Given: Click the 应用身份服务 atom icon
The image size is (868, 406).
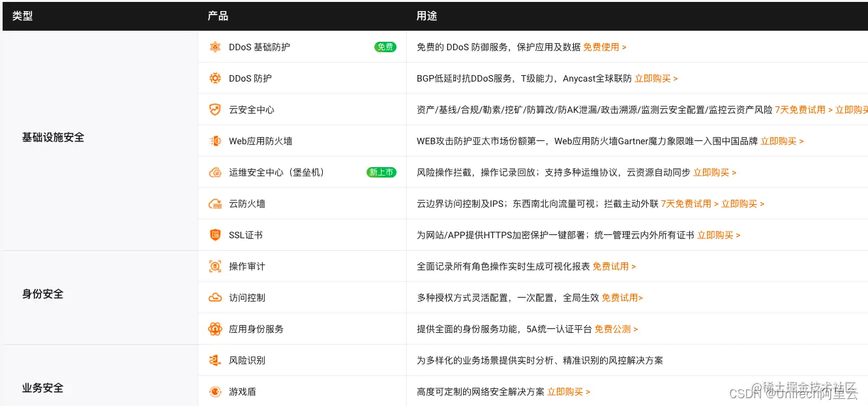Looking at the screenshot, I should point(215,328).
